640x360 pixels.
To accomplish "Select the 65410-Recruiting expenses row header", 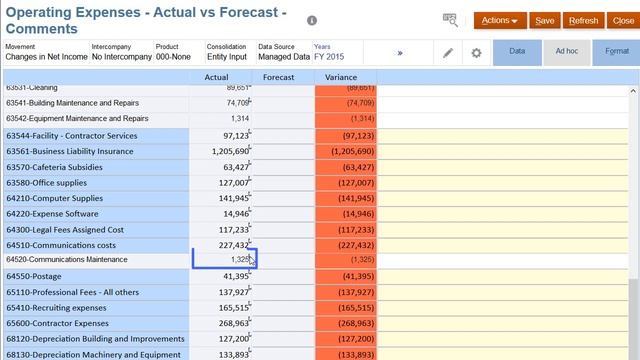I will click(96, 308).
